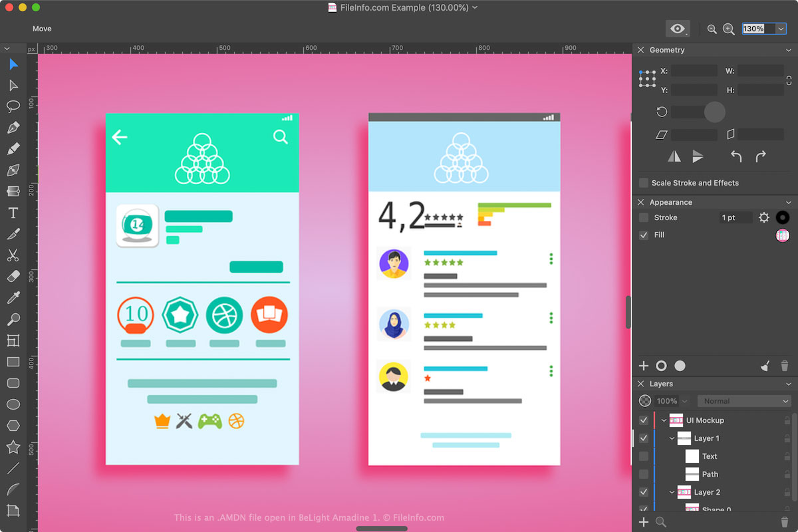Rotate 90 degrees counterclockwise

tap(736, 156)
